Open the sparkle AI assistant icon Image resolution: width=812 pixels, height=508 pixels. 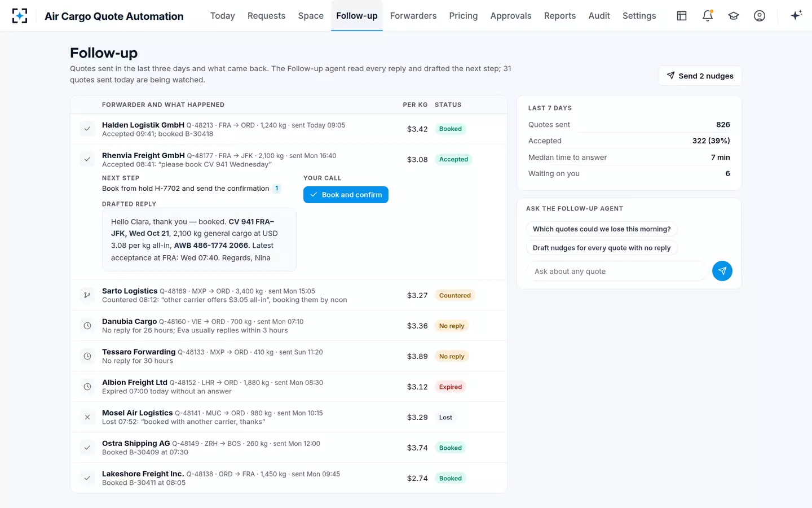[796, 16]
